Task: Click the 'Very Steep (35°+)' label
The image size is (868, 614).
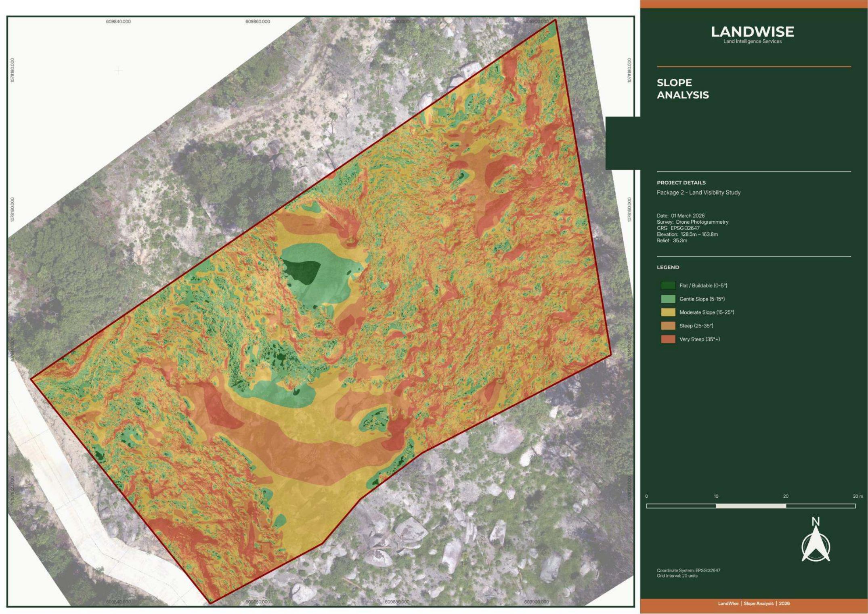Action: click(700, 339)
